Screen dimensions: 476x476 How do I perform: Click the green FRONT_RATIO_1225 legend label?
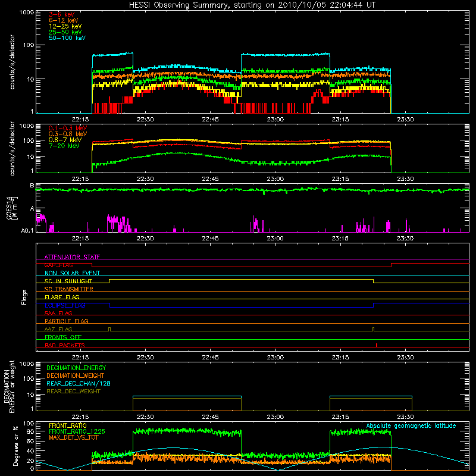pyautogui.click(x=77, y=431)
